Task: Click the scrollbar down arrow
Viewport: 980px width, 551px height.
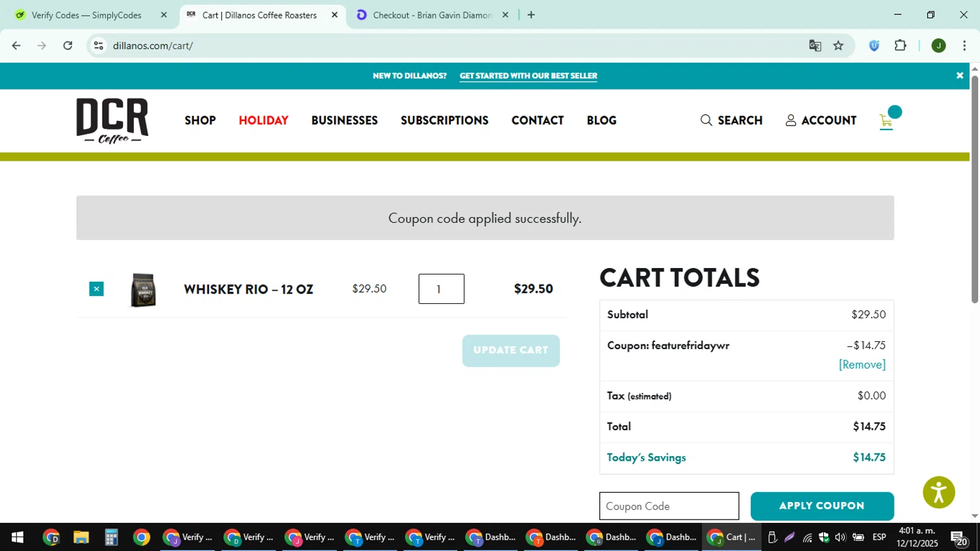Action: click(974, 516)
